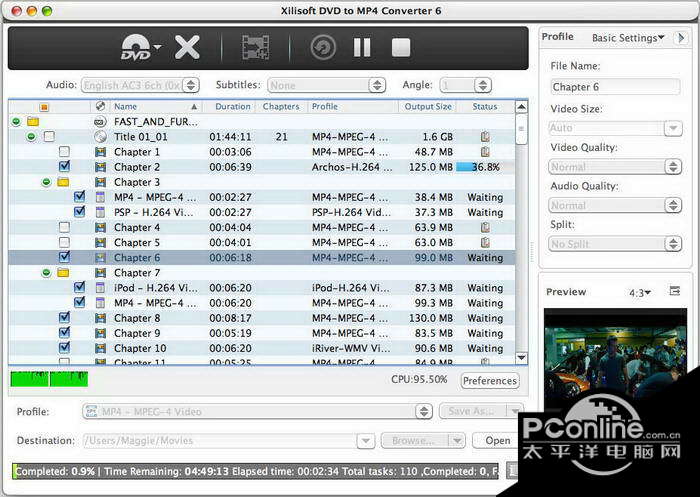Open the Video Quality dropdown
Viewport: 700px width, 497px height.
click(615, 167)
